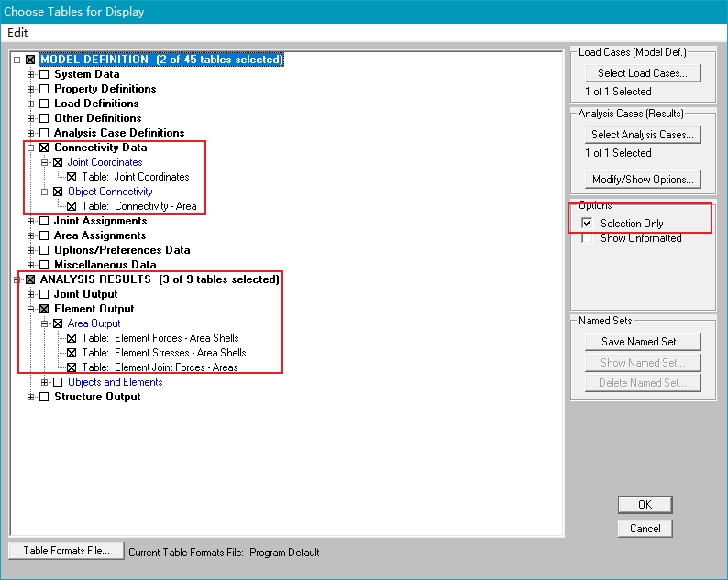The image size is (728, 580).
Task: Dismiss dialog with Cancel button
Action: pos(645,529)
